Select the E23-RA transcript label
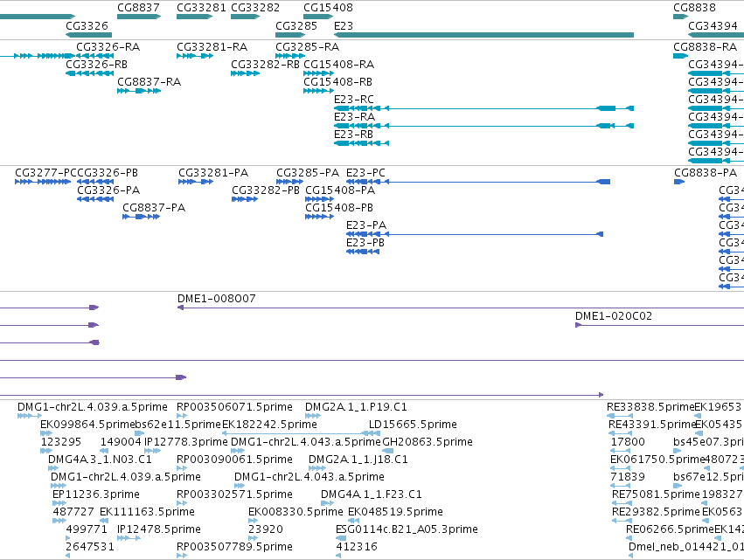This screenshot has width=744, height=560. pyautogui.click(x=354, y=117)
